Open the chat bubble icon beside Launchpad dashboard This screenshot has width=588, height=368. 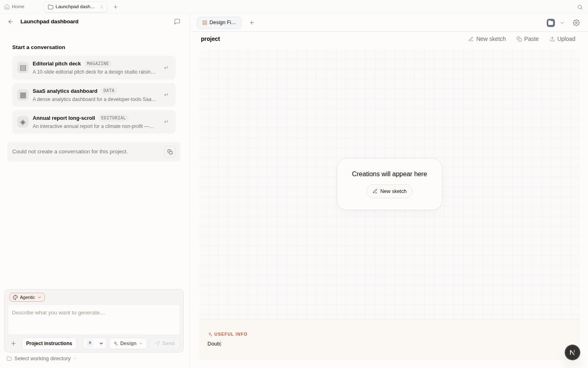(x=177, y=22)
